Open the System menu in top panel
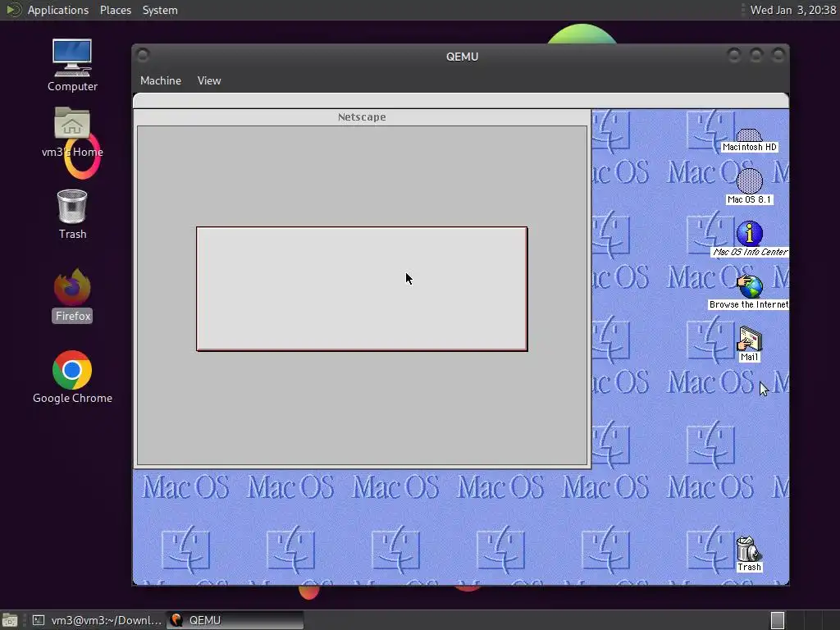This screenshot has height=630, width=840. coord(160,10)
